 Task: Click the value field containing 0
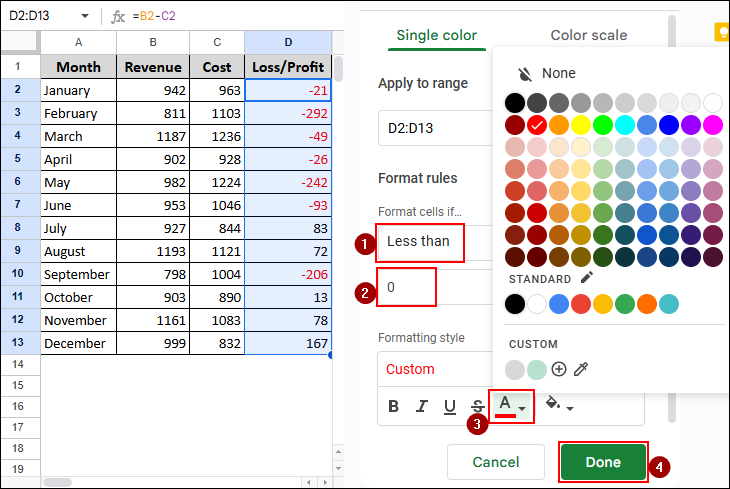406,287
